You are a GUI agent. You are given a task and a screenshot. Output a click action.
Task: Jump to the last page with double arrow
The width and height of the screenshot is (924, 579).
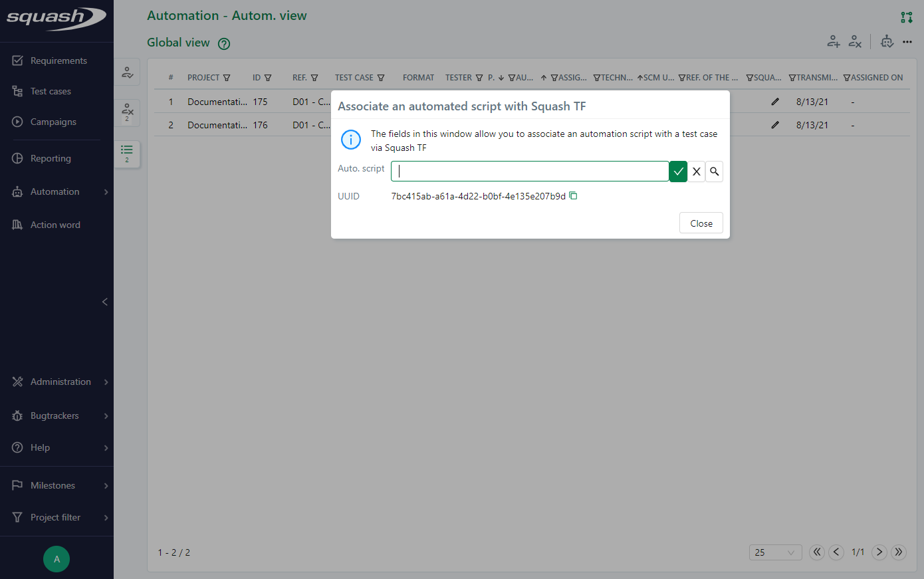click(899, 552)
